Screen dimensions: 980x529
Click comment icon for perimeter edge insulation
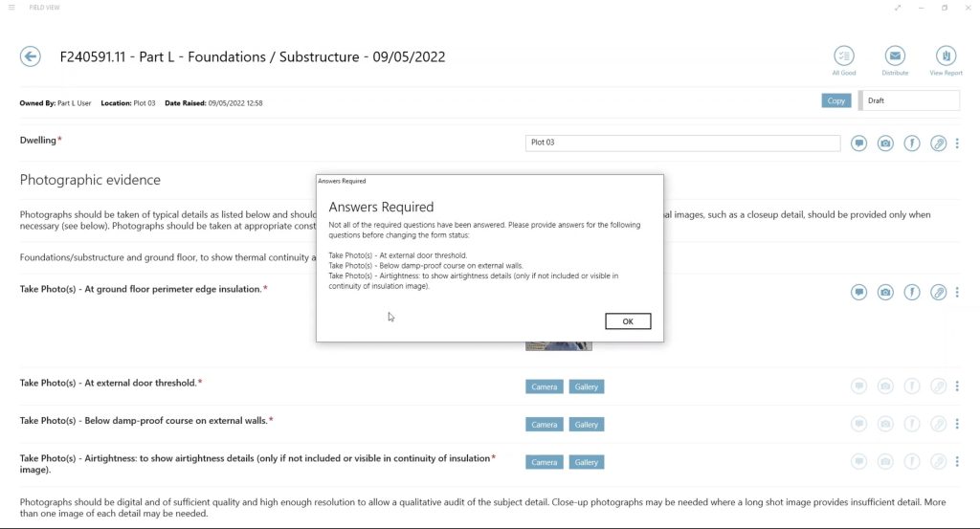pyautogui.click(x=858, y=292)
